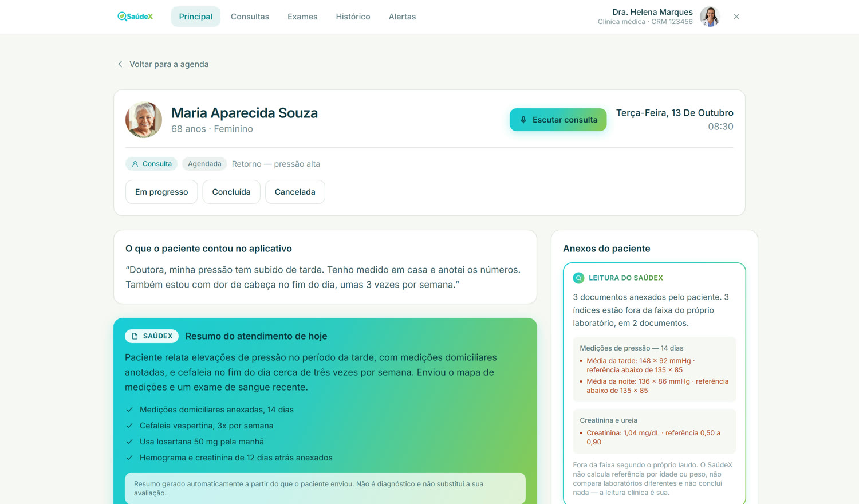This screenshot has width=859, height=504.
Task: Click the Usa losartana 50 mg pela manhã item
Action: [x=202, y=442]
